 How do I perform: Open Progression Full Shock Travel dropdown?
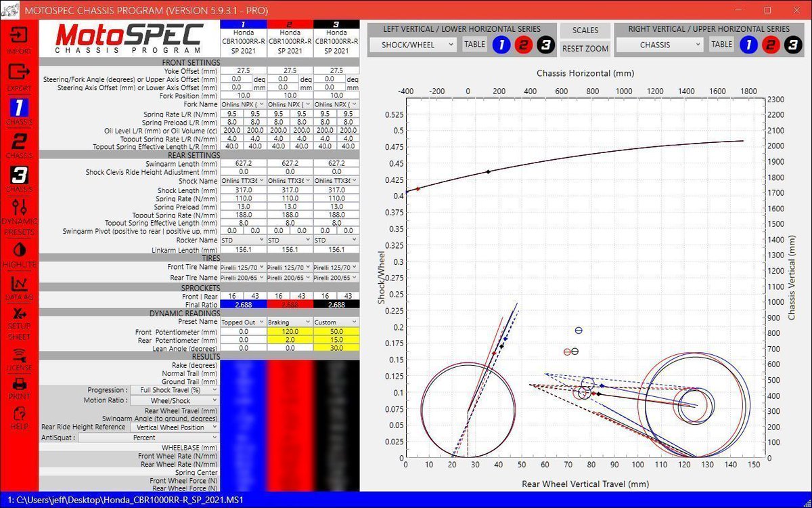pyautogui.click(x=175, y=390)
